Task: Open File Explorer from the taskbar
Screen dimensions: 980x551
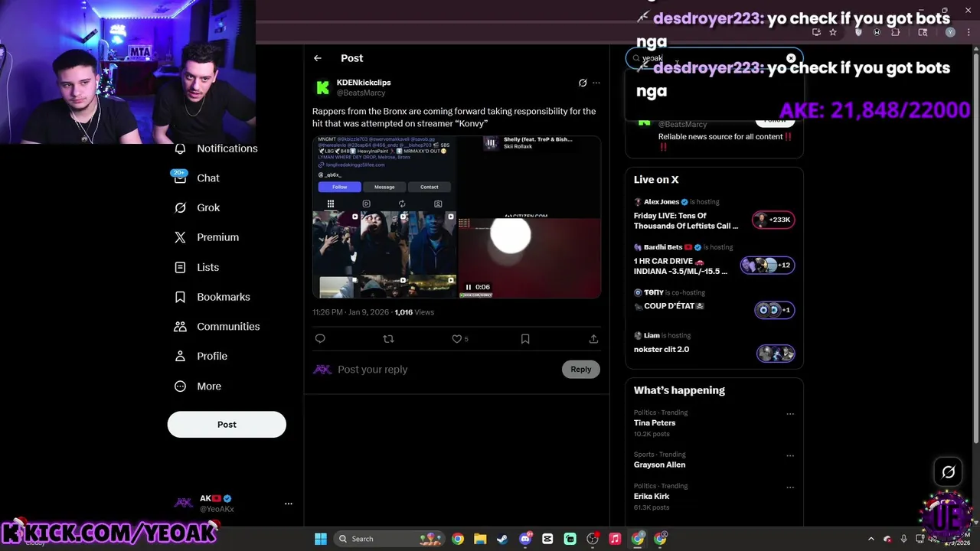Action: click(x=480, y=539)
